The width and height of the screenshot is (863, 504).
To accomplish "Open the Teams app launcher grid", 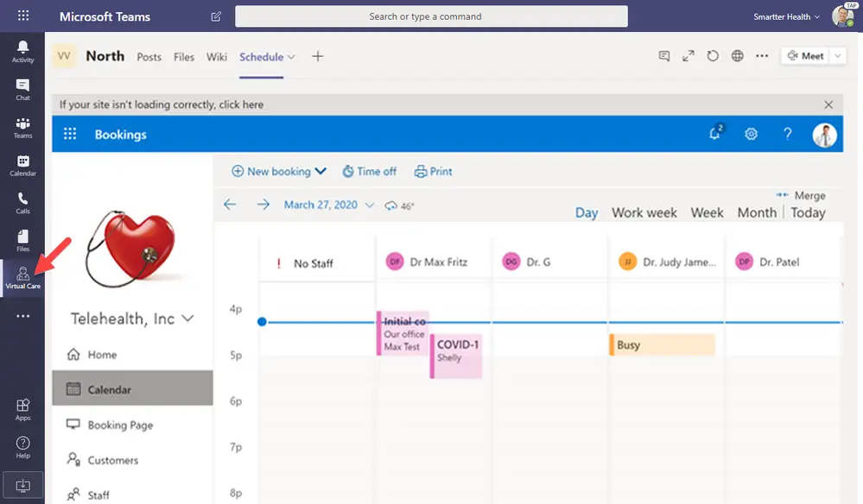I will click(23, 16).
